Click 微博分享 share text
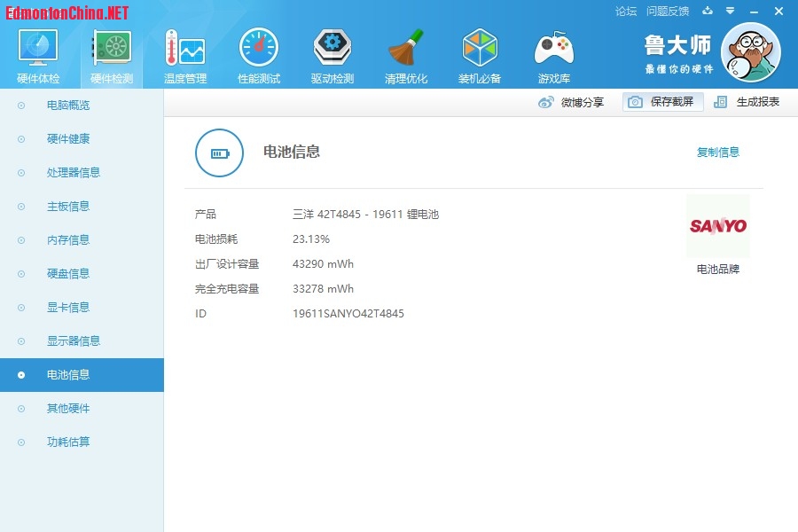 point(583,102)
